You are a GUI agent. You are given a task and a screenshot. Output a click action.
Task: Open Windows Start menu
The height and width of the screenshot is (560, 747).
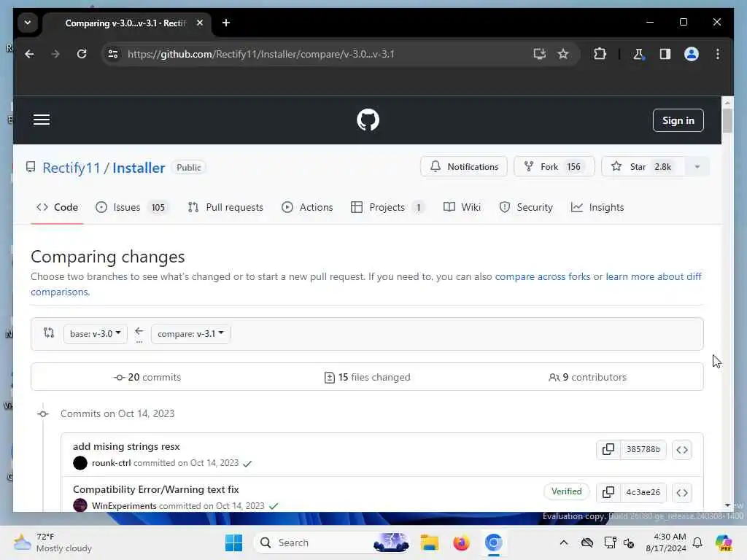[233, 542]
